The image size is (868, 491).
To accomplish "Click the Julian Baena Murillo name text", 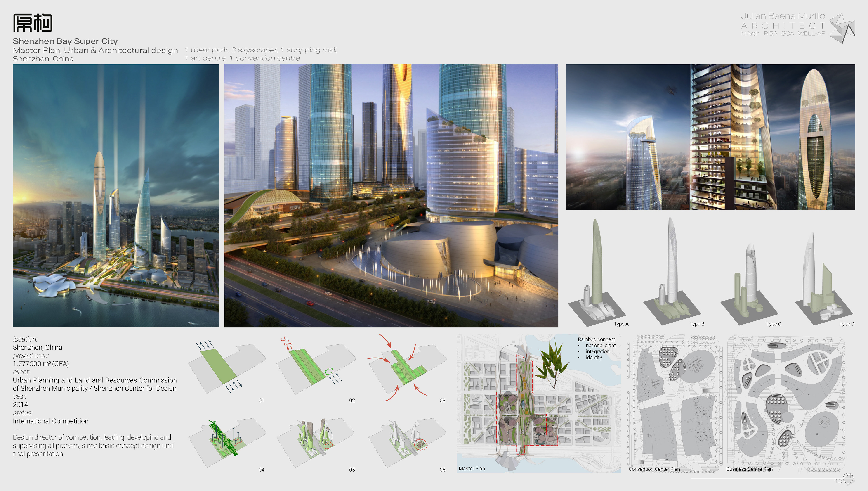I will pyautogui.click(x=783, y=16).
